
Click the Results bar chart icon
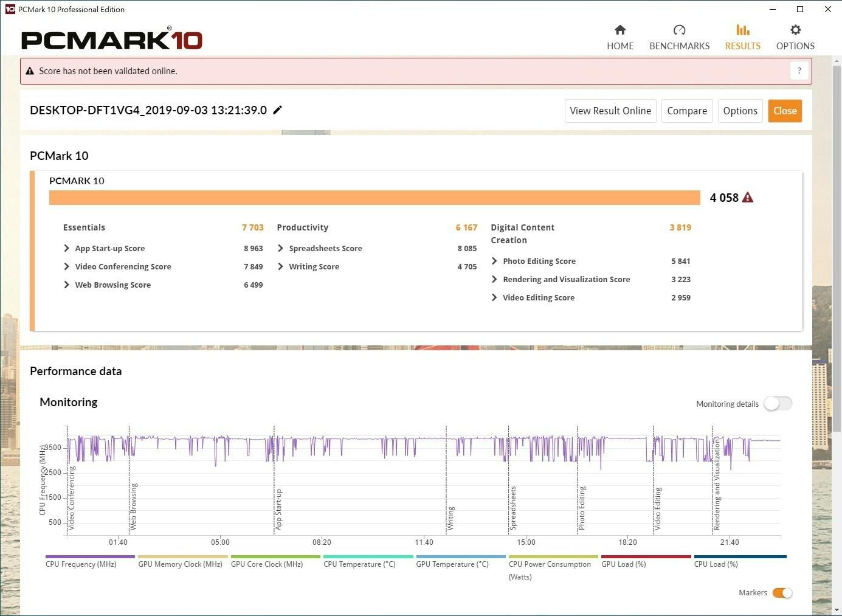742,30
